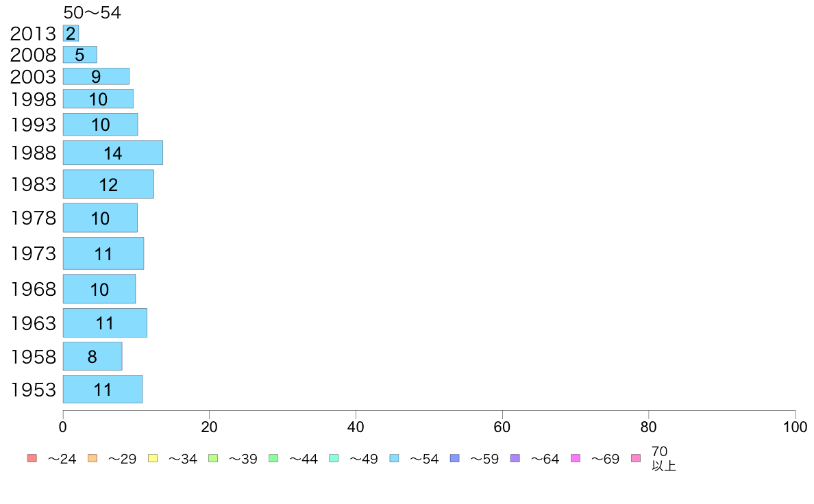Click the 1988 bar showing 14
The width and height of the screenshot is (814, 504).
[112, 153]
